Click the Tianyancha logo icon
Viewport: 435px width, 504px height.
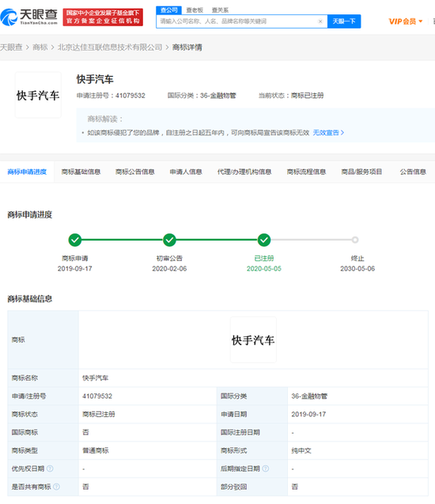(9, 17)
